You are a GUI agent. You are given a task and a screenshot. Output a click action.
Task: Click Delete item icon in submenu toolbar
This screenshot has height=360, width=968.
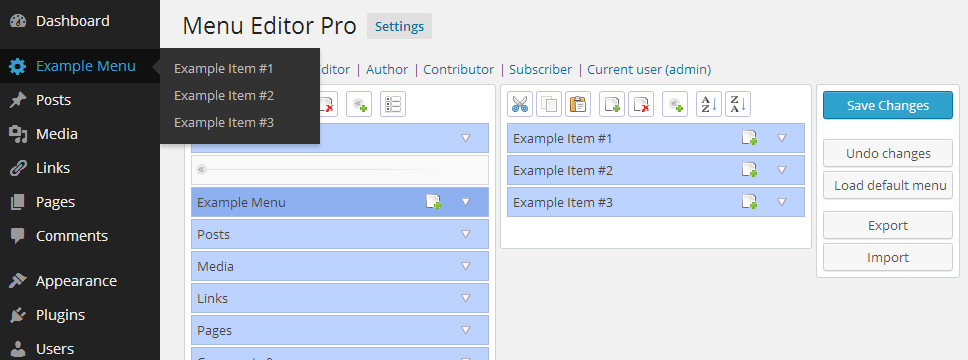641,104
